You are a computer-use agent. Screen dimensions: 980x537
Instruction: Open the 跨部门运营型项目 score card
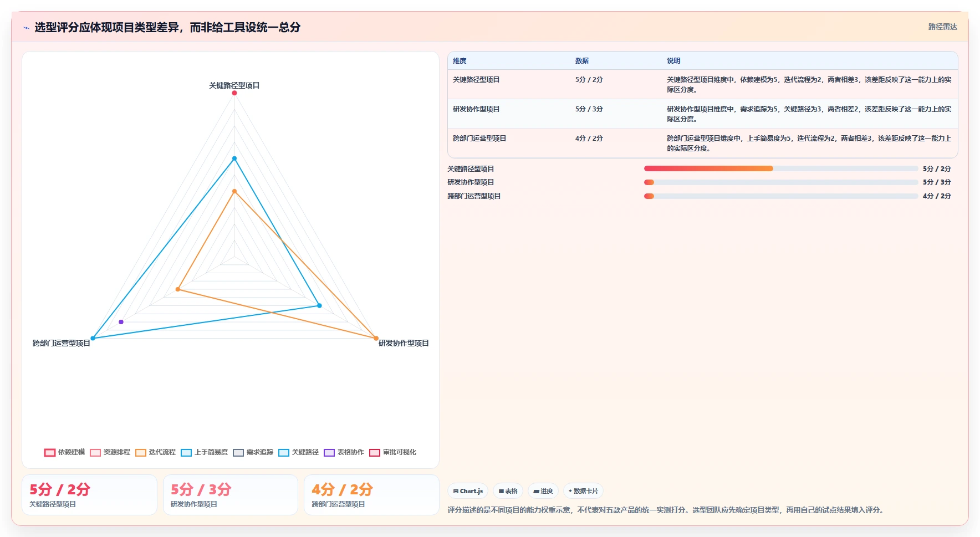(372, 495)
